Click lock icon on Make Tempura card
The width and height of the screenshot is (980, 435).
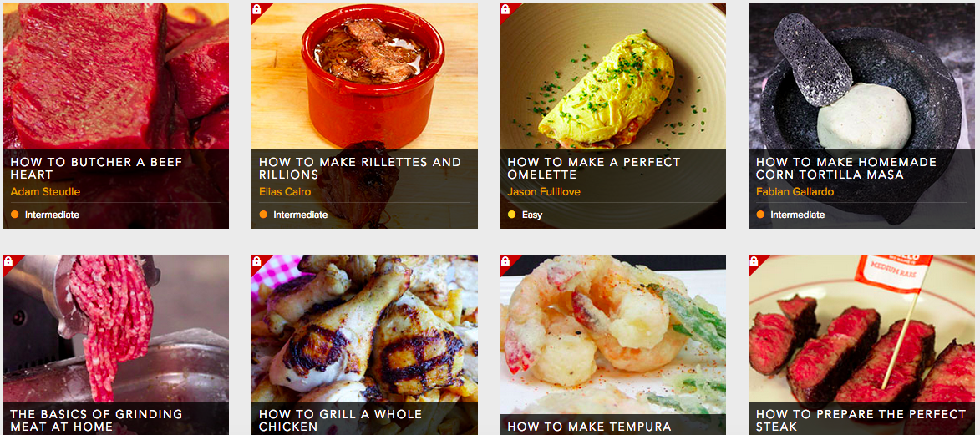click(505, 261)
